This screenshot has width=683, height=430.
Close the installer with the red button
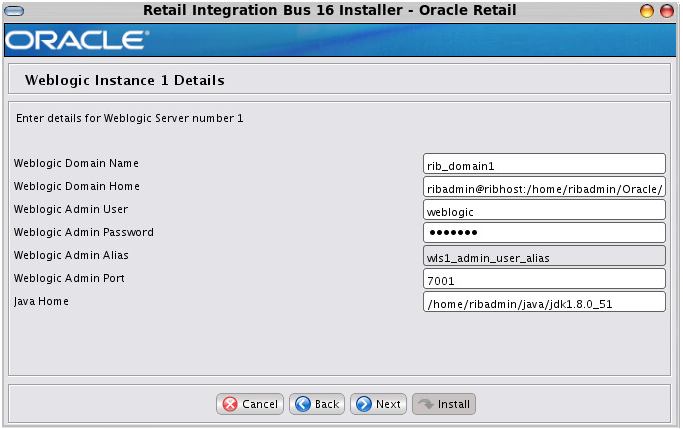pyautogui.click(x=667, y=11)
